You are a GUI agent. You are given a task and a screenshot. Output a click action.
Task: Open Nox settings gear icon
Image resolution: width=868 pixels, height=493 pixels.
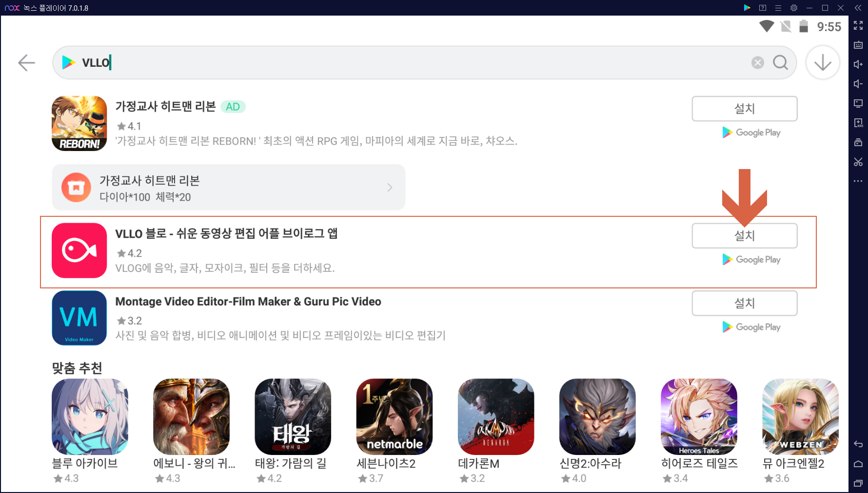tap(794, 8)
